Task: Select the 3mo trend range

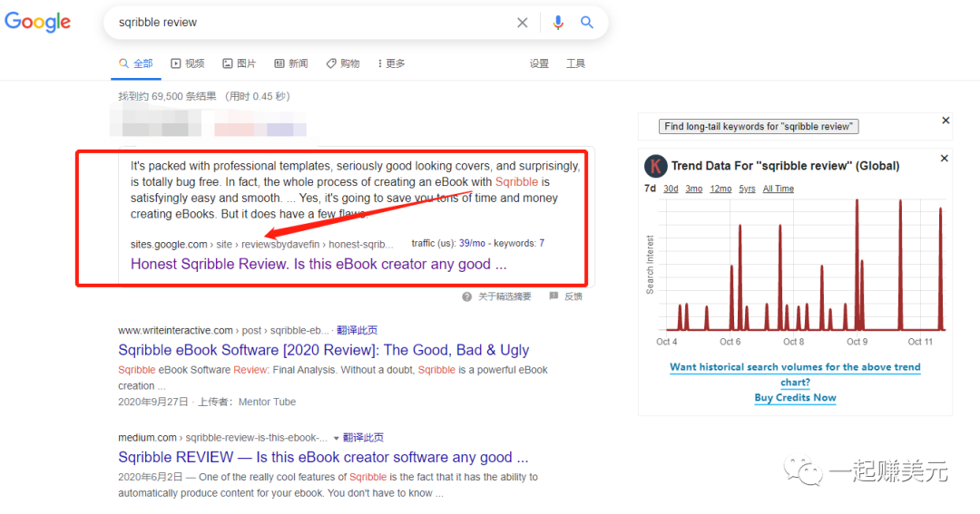Action: tap(694, 189)
